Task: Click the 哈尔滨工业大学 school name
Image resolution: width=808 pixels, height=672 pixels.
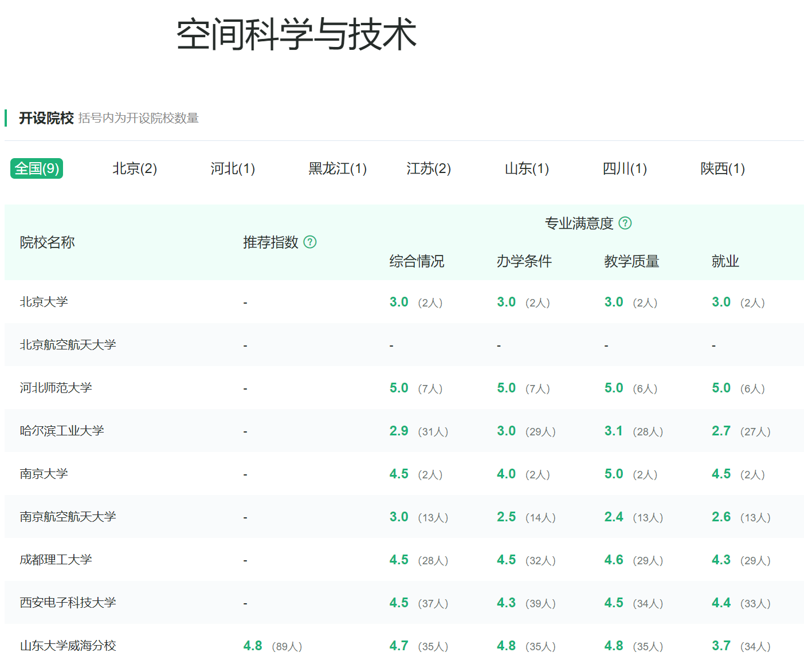Action: 61,430
